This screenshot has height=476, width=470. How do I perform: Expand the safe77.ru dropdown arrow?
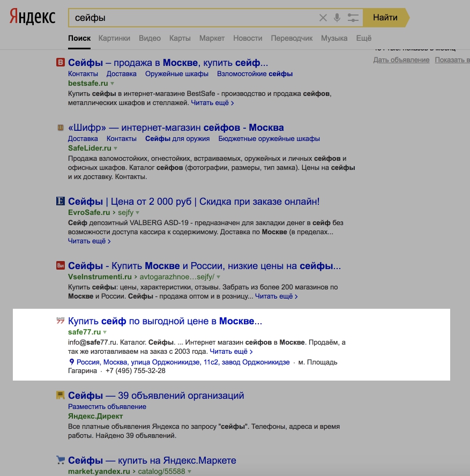[105, 332]
